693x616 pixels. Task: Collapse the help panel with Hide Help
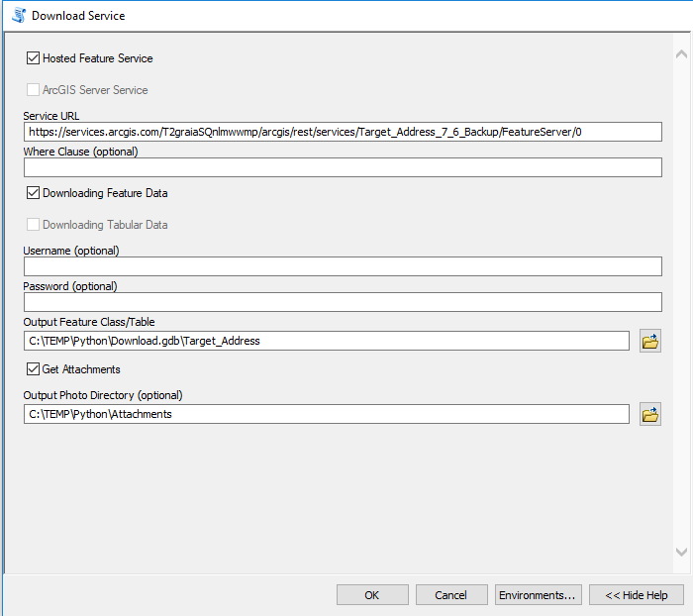(x=637, y=595)
